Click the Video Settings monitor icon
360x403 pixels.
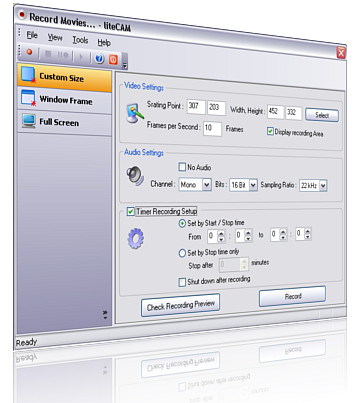134,113
